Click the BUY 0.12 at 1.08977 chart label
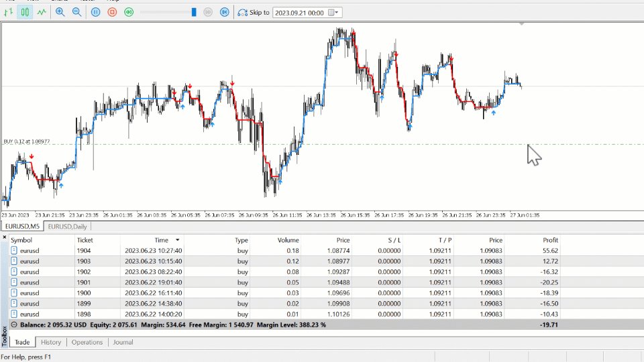 tap(27, 141)
